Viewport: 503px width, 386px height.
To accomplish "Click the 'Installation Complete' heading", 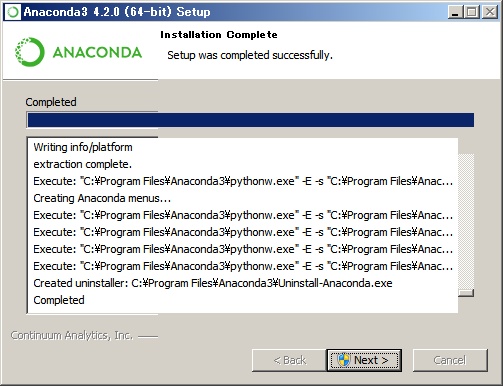I will coord(219,35).
